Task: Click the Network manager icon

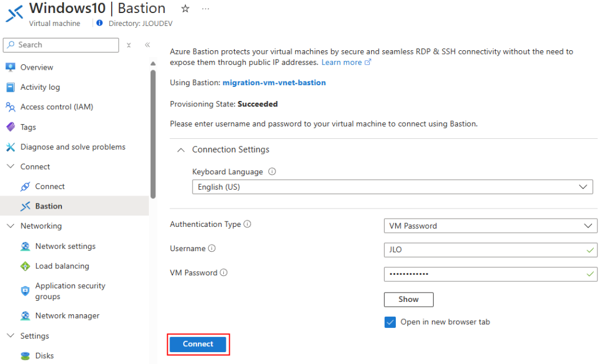Action: tap(25, 316)
